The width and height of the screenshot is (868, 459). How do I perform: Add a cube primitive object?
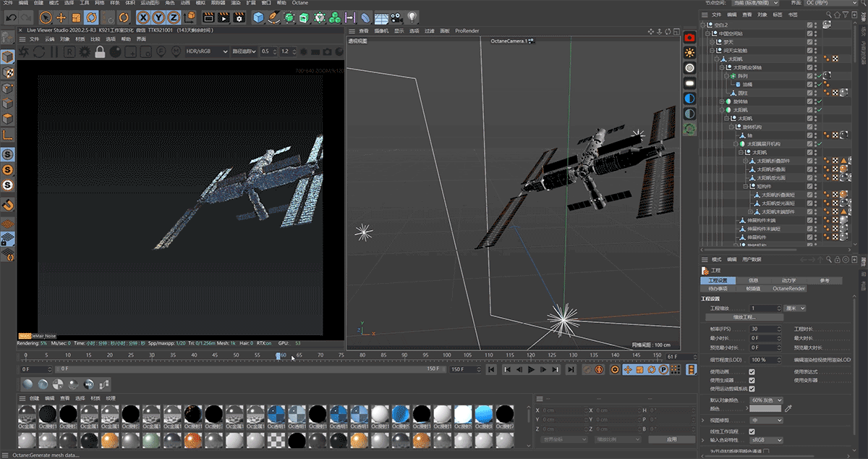(x=258, y=17)
